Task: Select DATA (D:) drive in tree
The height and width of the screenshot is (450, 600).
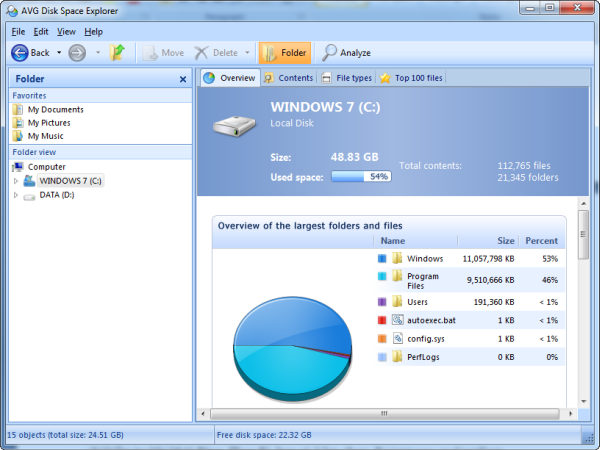Action: [57, 195]
